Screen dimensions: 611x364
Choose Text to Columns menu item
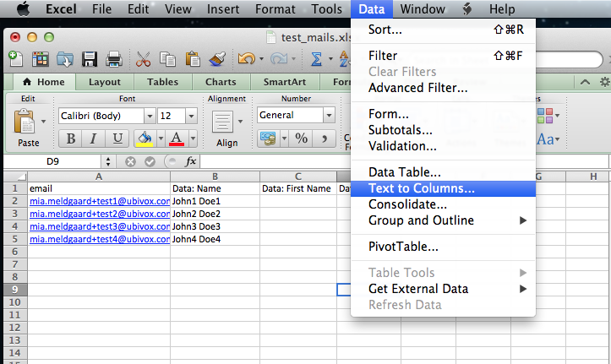click(x=443, y=188)
